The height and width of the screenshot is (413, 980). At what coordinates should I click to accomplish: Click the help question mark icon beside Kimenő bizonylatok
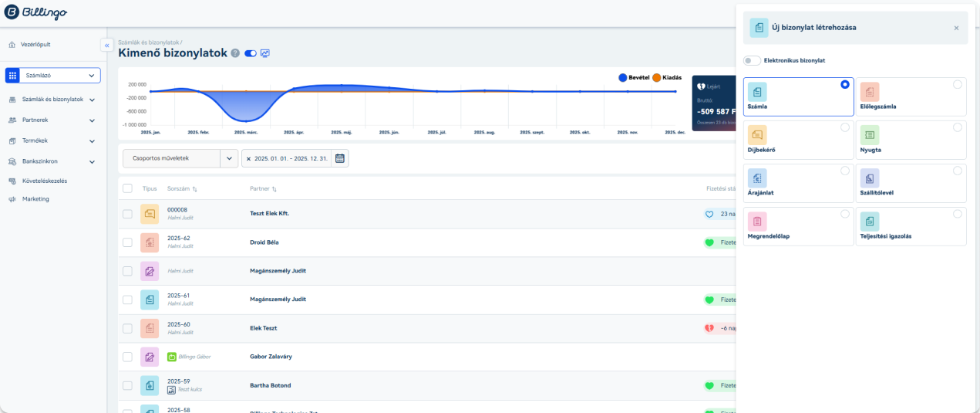235,53
